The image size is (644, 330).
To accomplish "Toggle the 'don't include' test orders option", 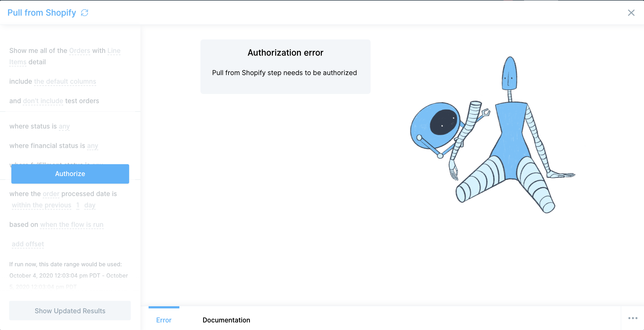I will click(x=43, y=101).
